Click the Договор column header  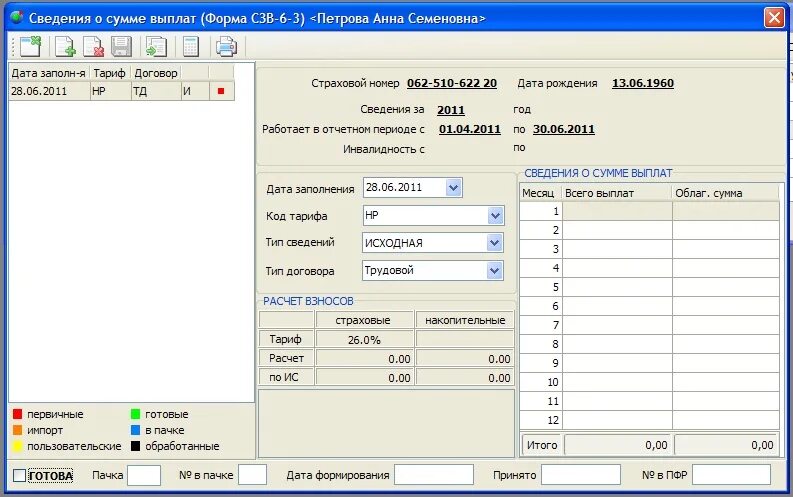click(156, 73)
